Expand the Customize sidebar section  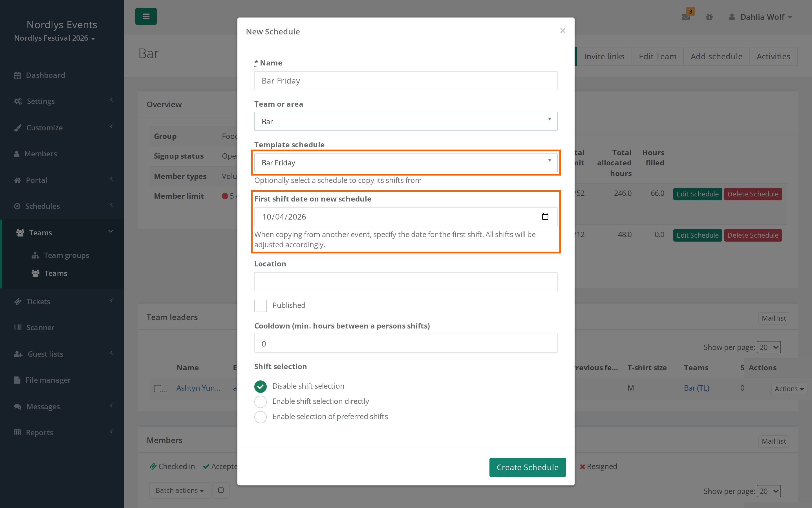[62, 128]
